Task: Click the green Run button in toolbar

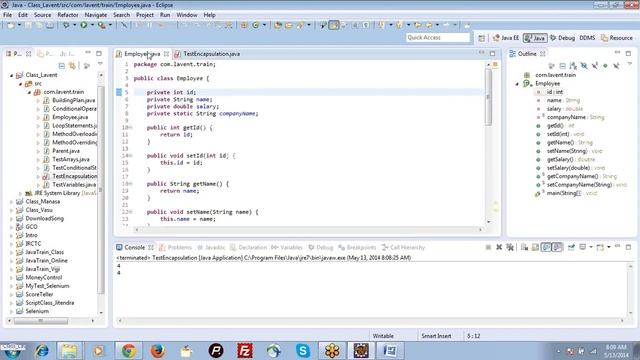Action: 84,25
